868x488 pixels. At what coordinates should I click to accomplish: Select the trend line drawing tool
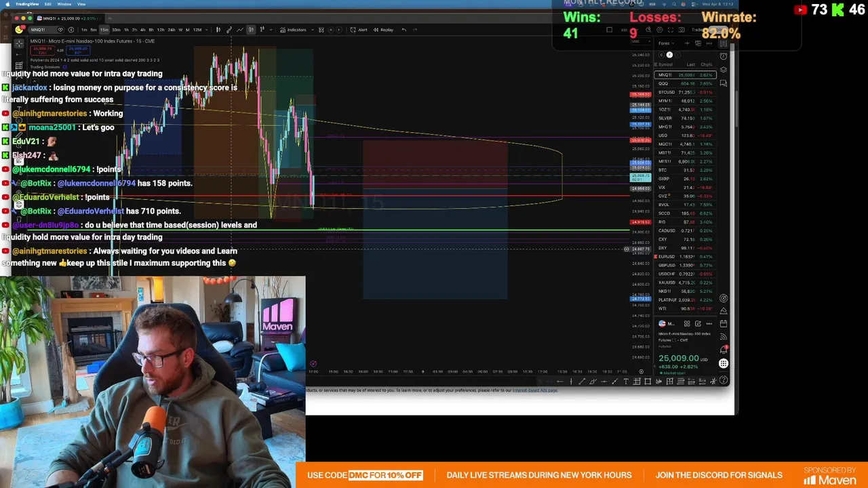[582, 382]
